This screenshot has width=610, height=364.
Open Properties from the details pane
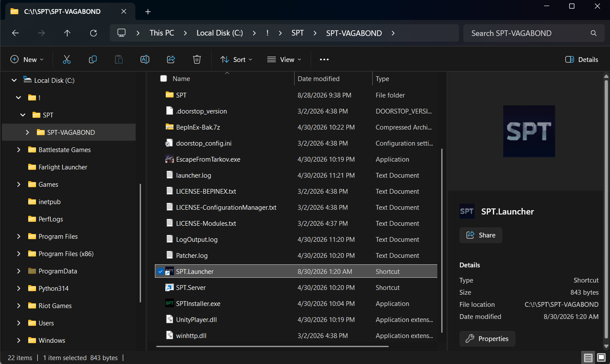[487, 338]
